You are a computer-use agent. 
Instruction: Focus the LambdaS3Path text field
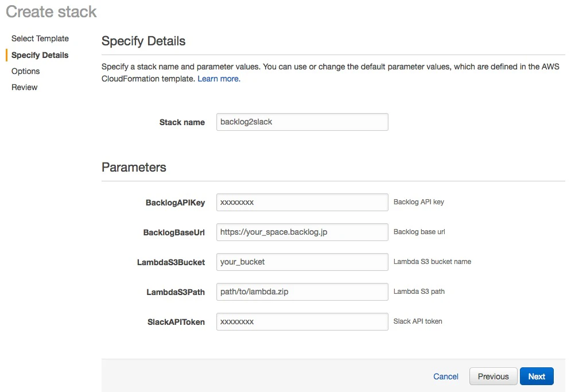coord(302,292)
